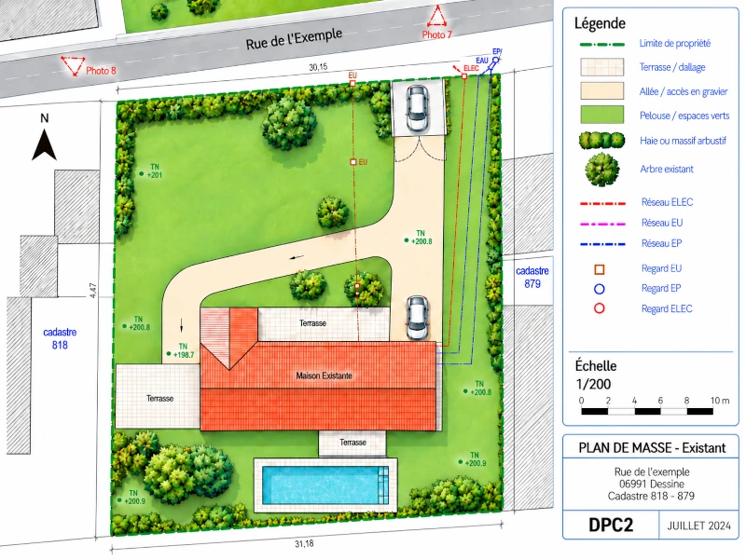Click the EP manhole circle at top right corner
The height and width of the screenshot is (560, 746).
click(x=495, y=61)
